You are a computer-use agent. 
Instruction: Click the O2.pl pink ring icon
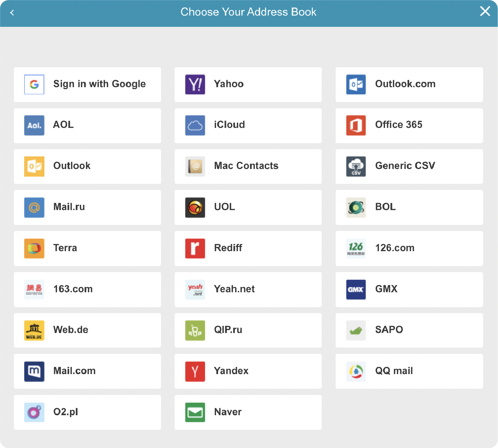tap(34, 413)
